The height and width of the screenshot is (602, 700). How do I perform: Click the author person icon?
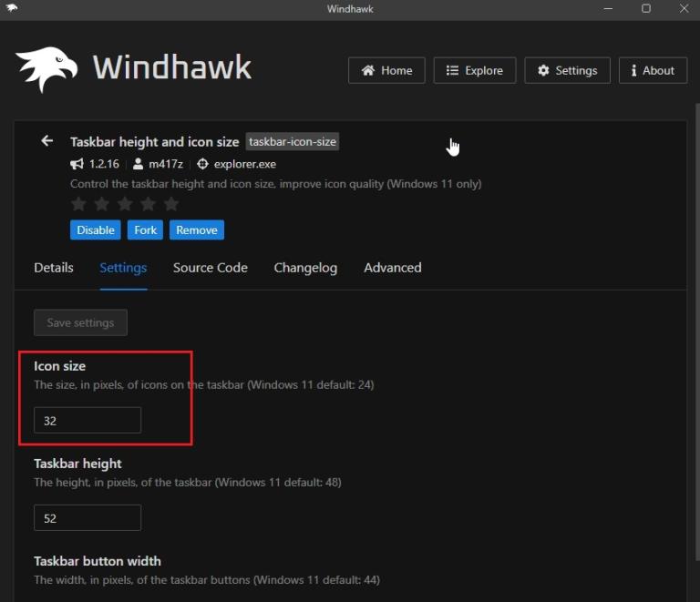(x=138, y=165)
